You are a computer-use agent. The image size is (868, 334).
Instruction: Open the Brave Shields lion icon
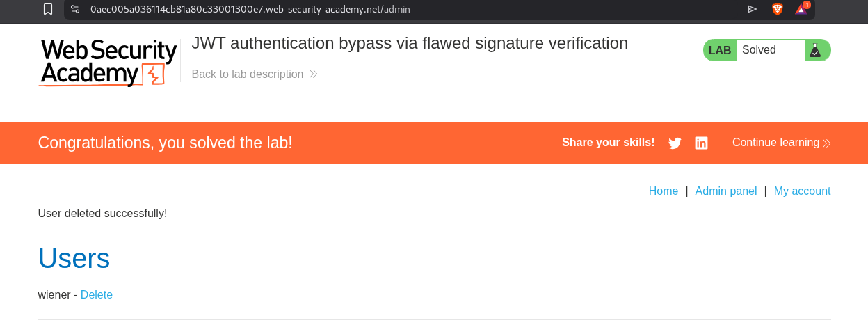click(778, 9)
